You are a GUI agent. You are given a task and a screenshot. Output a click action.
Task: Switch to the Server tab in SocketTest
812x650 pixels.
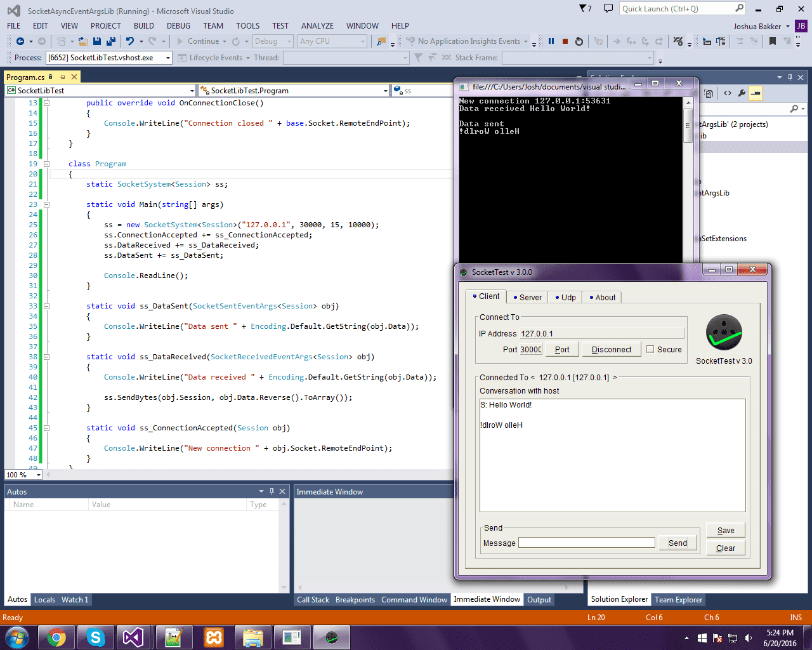[527, 297]
